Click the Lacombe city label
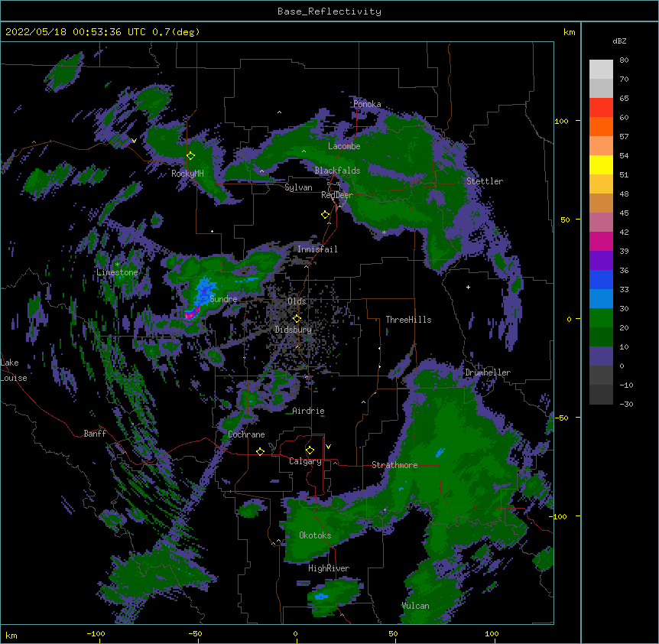The height and width of the screenshot is (644, 659). pos(344,146)
